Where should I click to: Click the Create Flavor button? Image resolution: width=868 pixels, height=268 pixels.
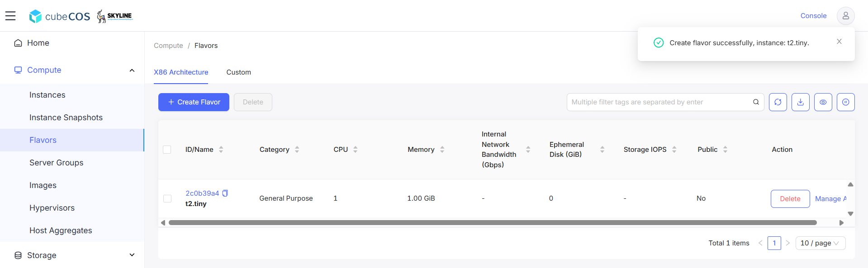[x=194, y=102]
